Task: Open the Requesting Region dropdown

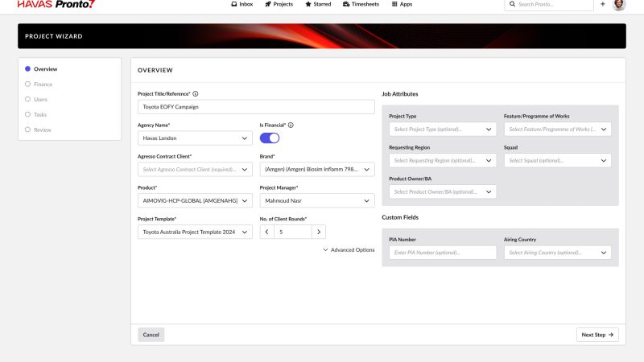Action: coord(443,160)
